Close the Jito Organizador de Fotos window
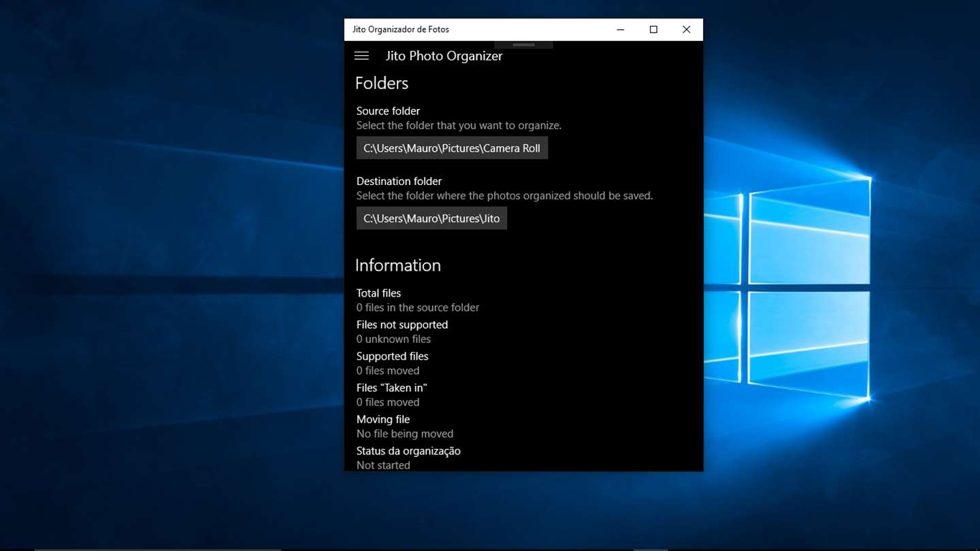Image resolution: width=980 pixels, height=551 pixels. click(686, 29)
